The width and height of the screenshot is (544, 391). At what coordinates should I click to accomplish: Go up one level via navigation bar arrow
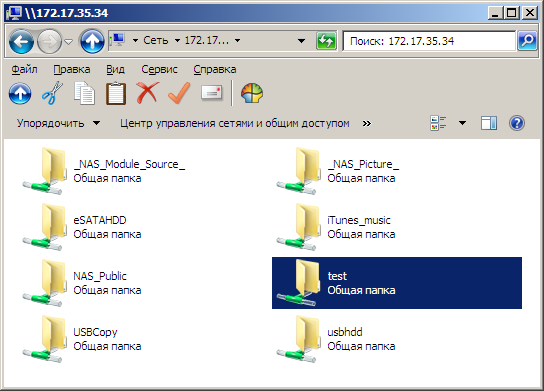(x=92, y=41)
